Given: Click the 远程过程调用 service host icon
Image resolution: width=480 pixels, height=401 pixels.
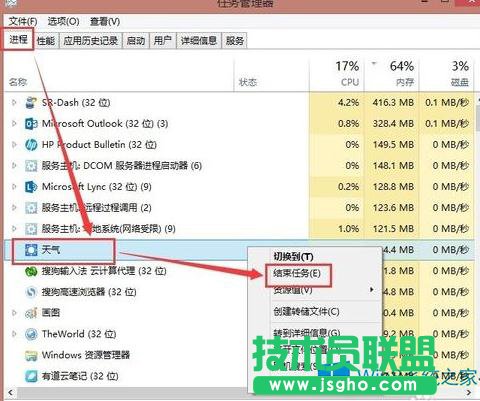Looking at the screenshot, I should 31,208.
